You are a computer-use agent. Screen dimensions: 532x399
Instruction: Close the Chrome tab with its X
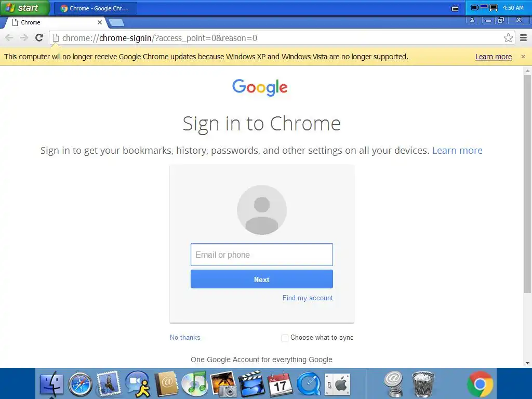point(100,22)
